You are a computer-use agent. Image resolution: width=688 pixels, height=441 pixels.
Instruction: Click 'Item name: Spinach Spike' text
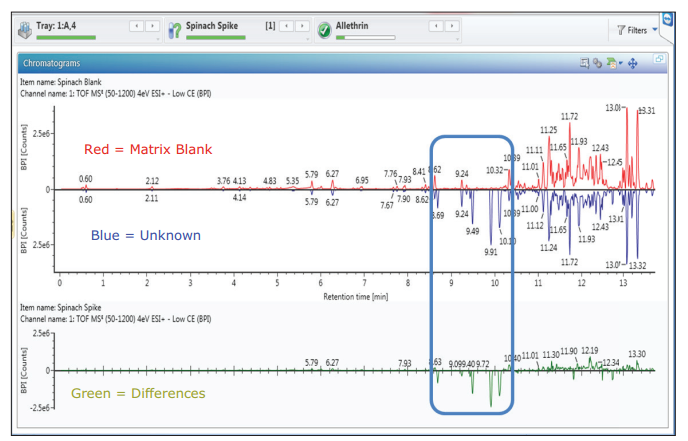61,308
